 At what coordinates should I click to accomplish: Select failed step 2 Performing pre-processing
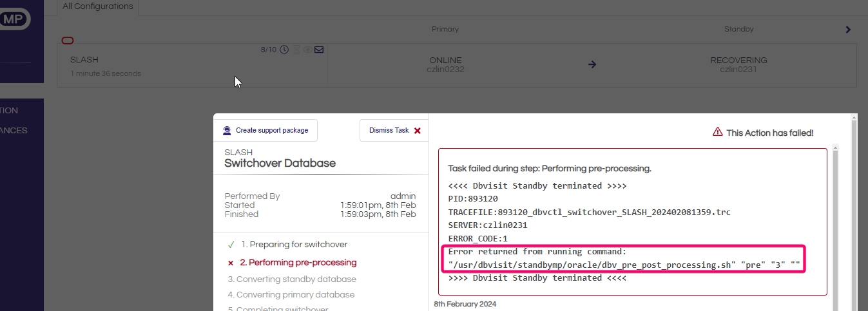(x=298, y=263)
